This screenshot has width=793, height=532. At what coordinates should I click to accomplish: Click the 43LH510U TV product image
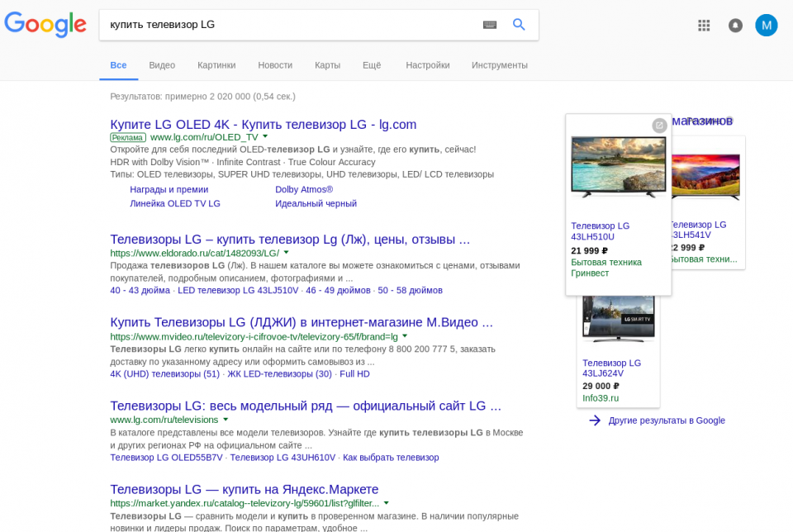click(x=618, y=168)
